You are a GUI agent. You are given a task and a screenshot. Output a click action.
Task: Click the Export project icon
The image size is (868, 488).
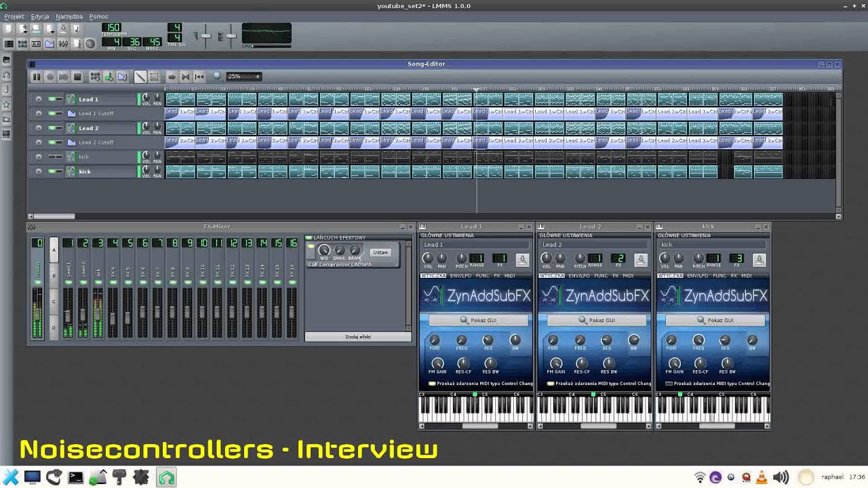click(76, 29)
